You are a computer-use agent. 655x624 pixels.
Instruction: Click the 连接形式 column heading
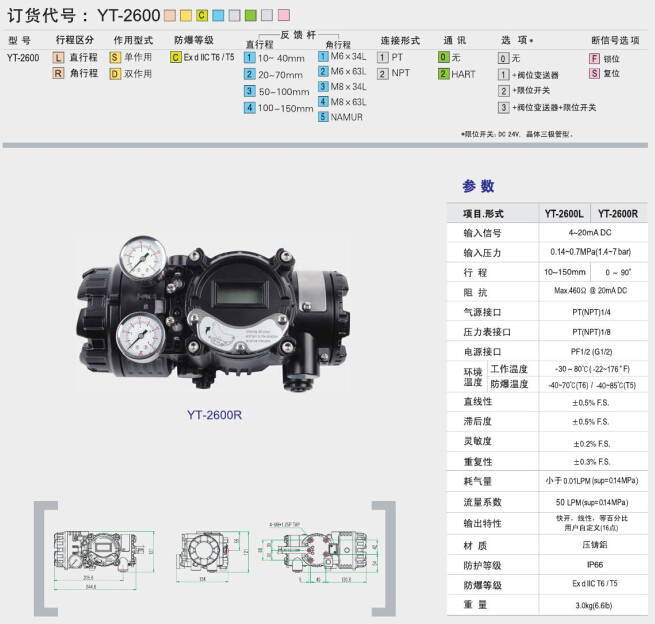(x=400, y=41)
